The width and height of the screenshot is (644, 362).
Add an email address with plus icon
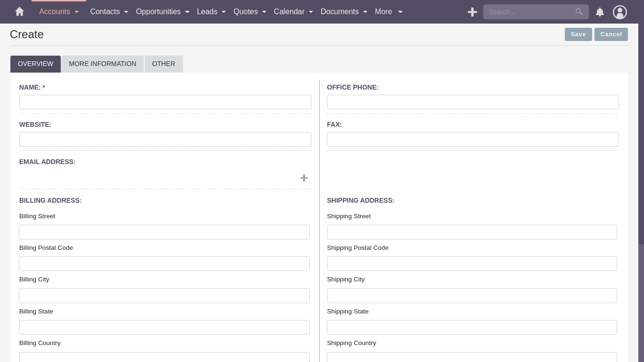coord(304,178)
